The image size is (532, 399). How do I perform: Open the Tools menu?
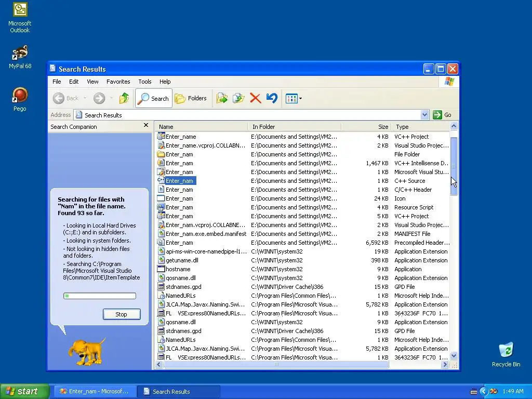(145, 82)
